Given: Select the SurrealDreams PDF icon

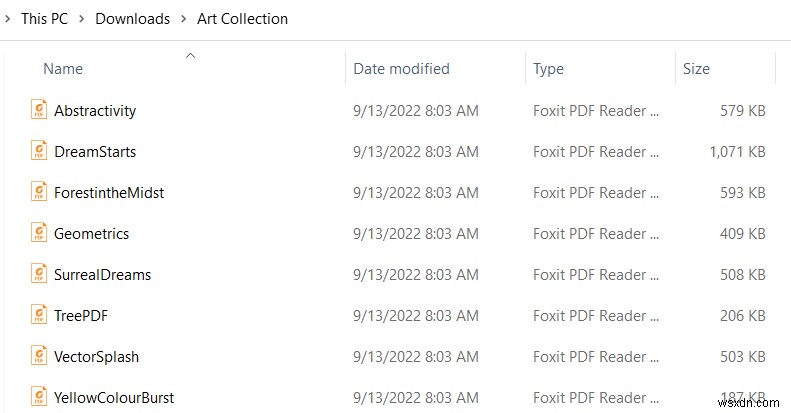Looking at the screenshot, I should coord(39,274).
